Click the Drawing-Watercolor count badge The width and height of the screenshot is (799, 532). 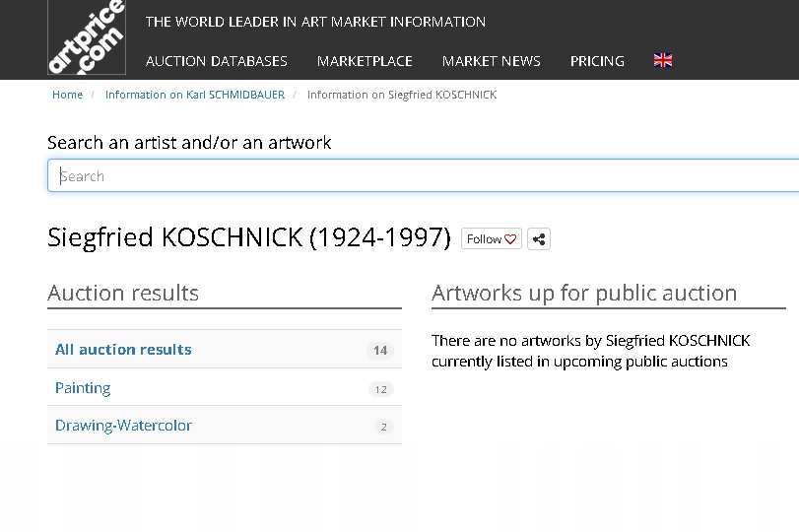383,427
